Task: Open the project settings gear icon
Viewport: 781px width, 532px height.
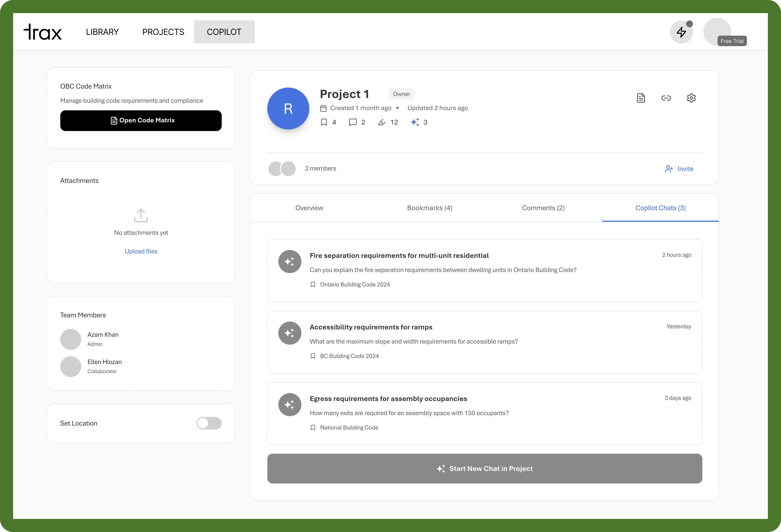Action: pos(691,98)
